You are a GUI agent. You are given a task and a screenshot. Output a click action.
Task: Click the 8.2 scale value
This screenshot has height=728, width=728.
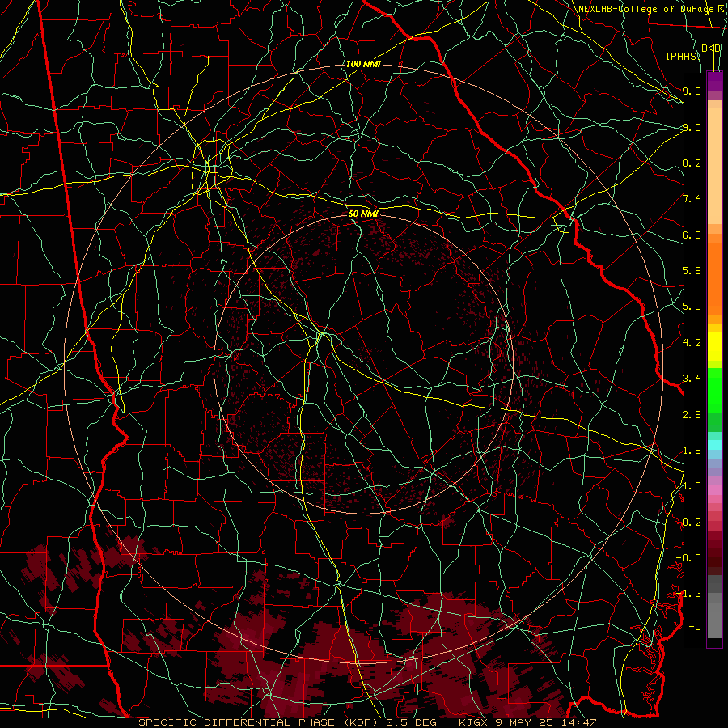pyautogui.click(x=692, y=163)
